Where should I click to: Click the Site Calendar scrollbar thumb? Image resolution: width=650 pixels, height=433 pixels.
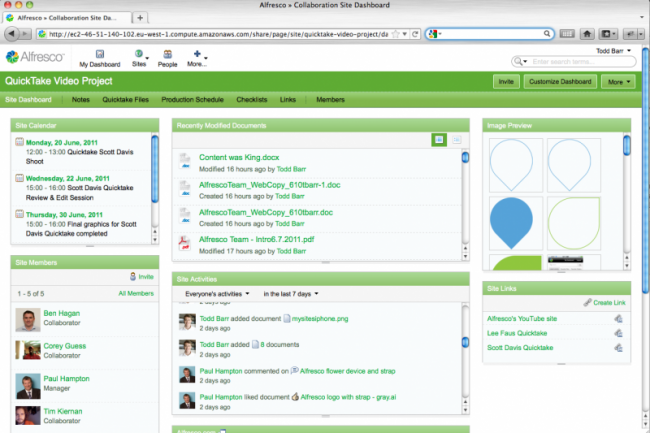155,169
